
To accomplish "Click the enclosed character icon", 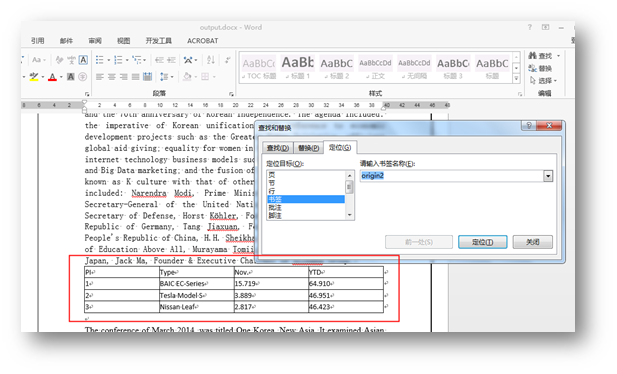I will click(x=83, y=77).
